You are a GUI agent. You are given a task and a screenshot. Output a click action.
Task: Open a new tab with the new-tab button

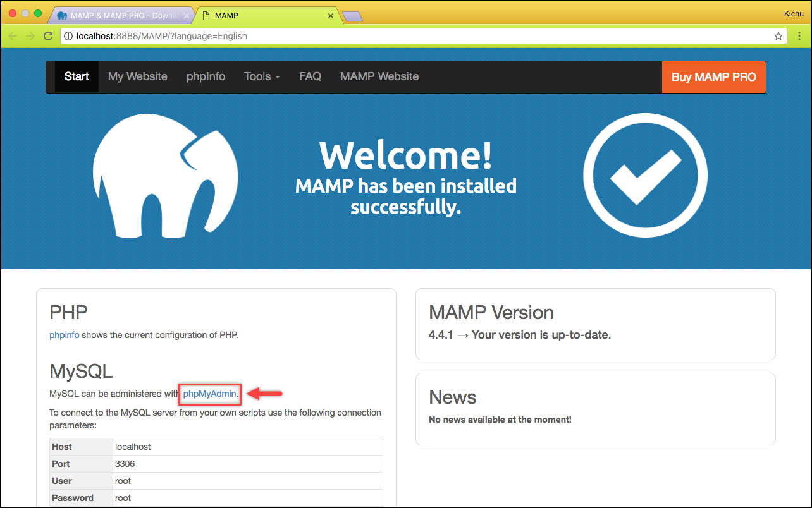(352, 16)
